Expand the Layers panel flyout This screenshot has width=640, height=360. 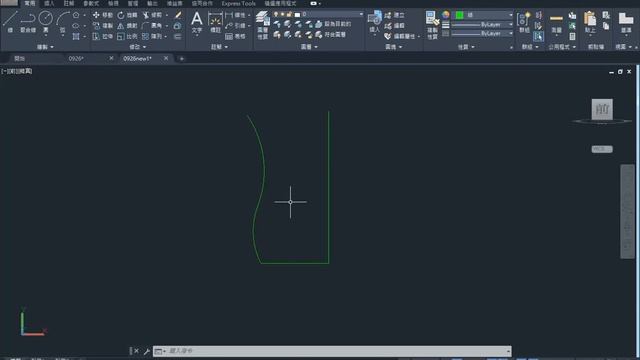click(x=309, y=47)
